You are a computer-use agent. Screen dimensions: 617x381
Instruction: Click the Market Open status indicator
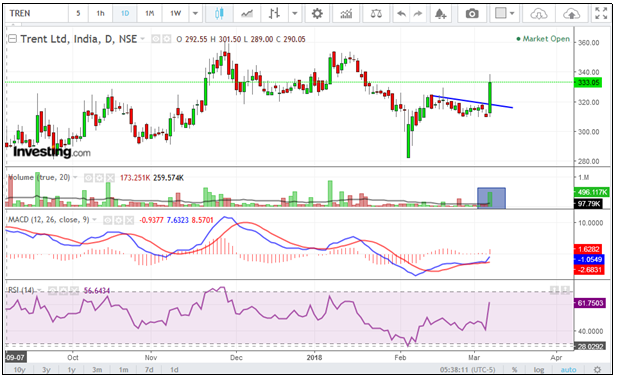click(543, 39)
